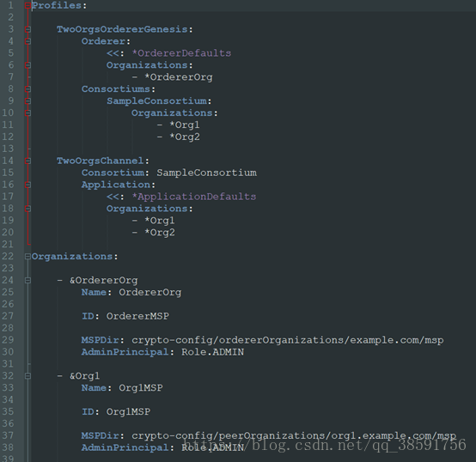Click the SampleConsortium value on line 15
Image resolution: width=476 pixels, height=462 pixels.
206,173
